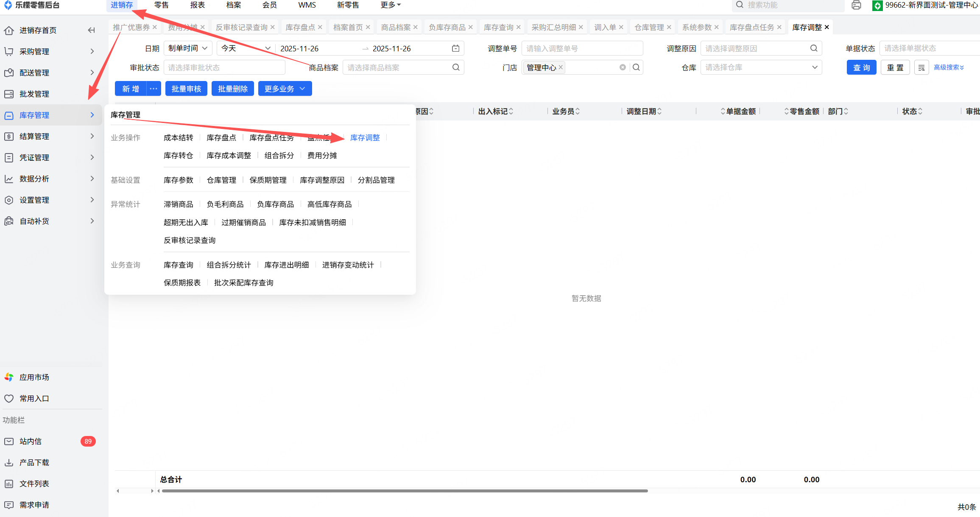Open the 仓库 selection dropdown
The width and height of the screenshot is (980, 517).
click(761, 67)
